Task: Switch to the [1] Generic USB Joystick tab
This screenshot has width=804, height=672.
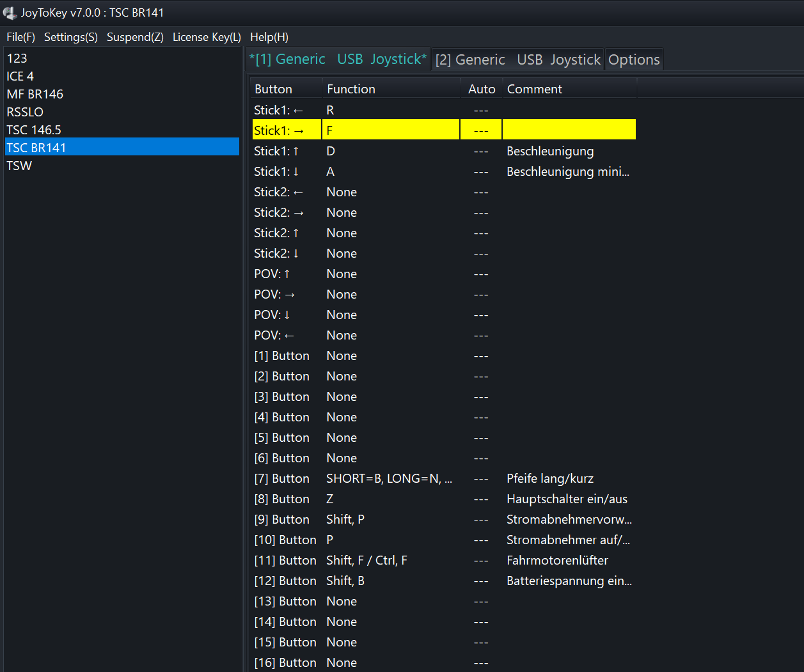Action: coord(338,59)
